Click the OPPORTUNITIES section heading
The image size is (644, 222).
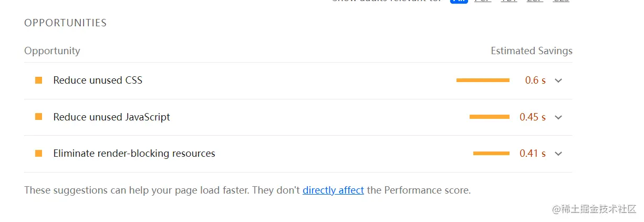(x=65, y=23)
